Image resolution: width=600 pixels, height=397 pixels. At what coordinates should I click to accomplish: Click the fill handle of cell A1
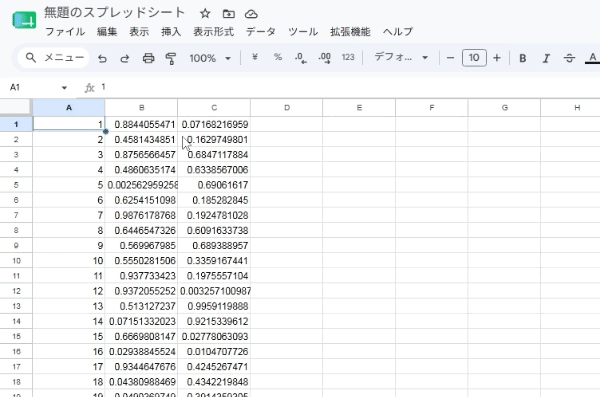click(105, 131)
